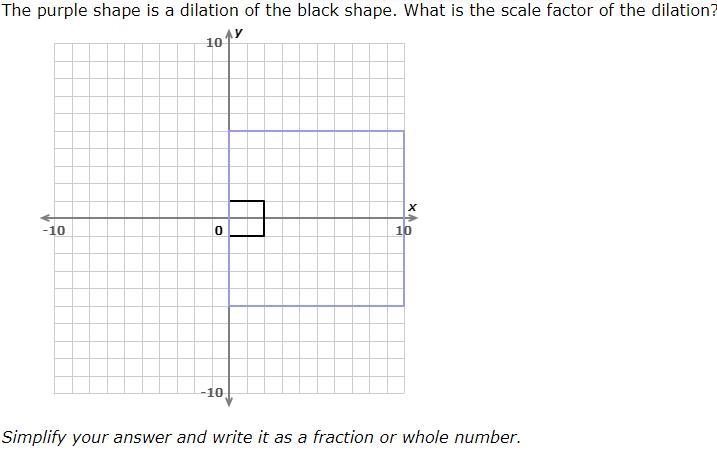717x460 pixels.
Task: Select the small black square shape
Action: pos(246,219)
